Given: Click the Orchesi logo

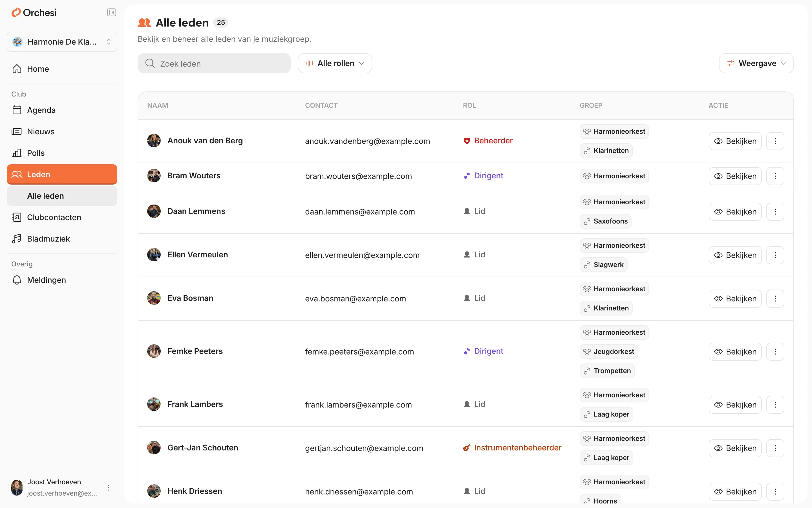Looking at the screenshot, I should coord(34,13).
